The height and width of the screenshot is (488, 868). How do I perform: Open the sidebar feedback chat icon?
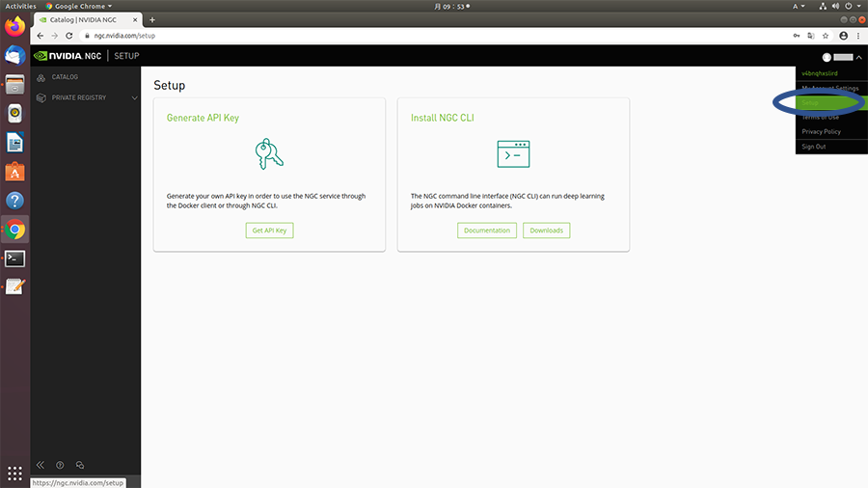tap(80, 465)
